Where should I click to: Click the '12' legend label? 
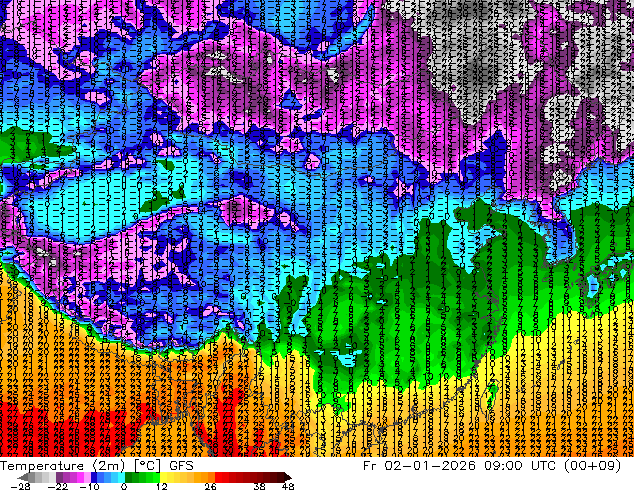[161, 486]
